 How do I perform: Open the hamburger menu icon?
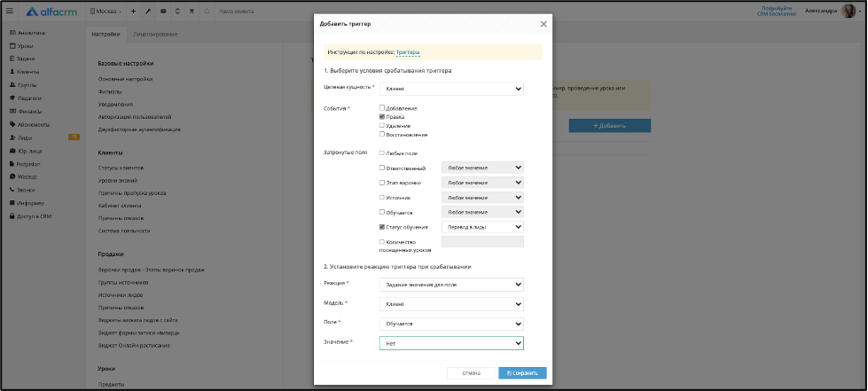(10, 11)
